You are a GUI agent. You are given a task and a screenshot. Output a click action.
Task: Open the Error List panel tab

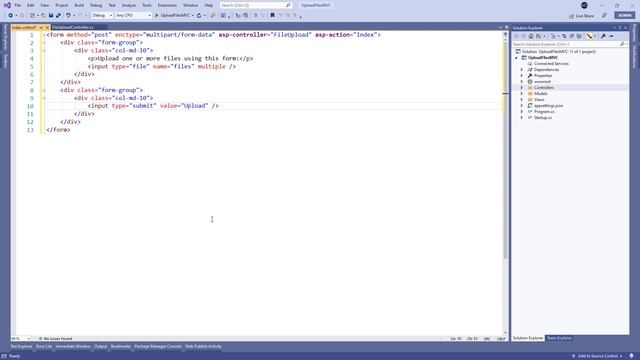(x=44, y=347)
